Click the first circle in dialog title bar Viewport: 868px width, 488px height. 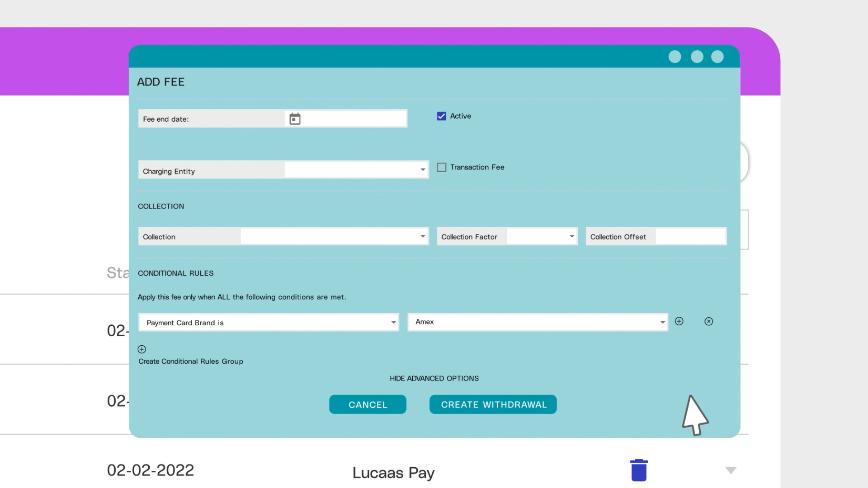675,56
